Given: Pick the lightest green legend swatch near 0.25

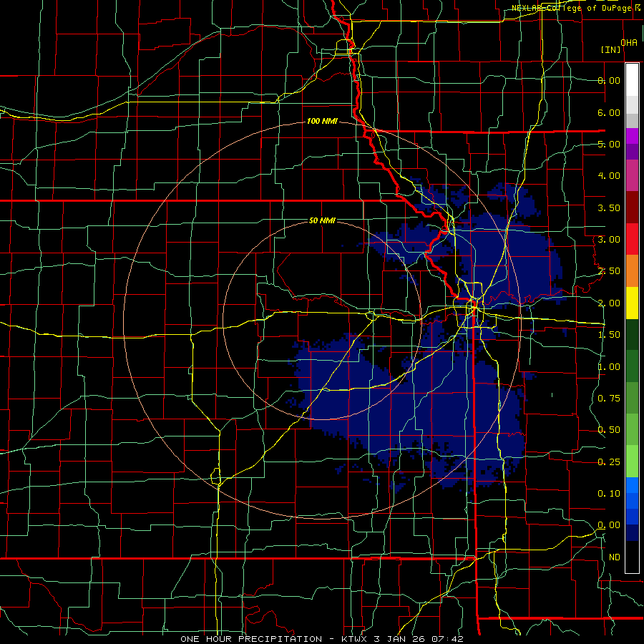Looking at the screenshot, I should point(632,462).
